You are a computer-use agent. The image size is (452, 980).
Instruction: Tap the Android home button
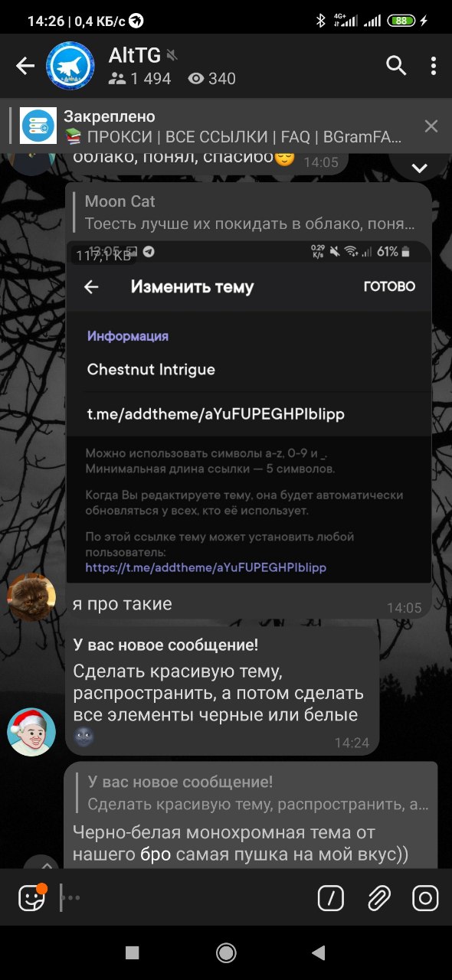pyautogui.click(x=226, y=952)
